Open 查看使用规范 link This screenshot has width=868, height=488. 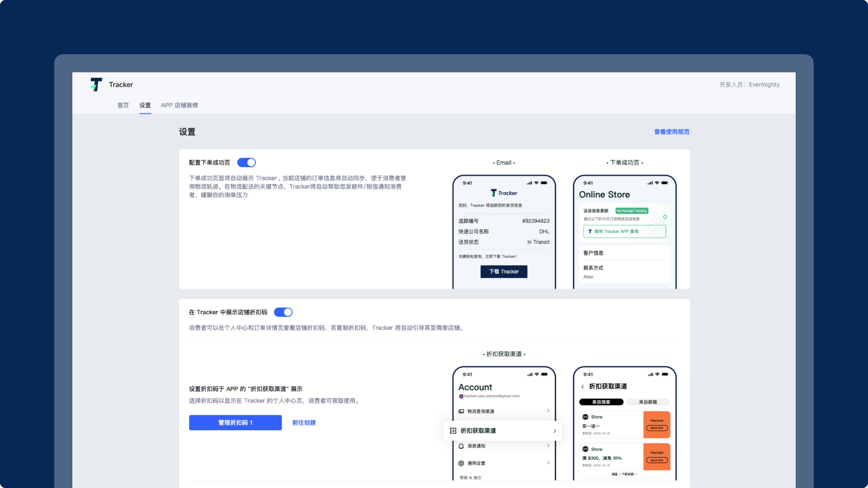[671, 132]
